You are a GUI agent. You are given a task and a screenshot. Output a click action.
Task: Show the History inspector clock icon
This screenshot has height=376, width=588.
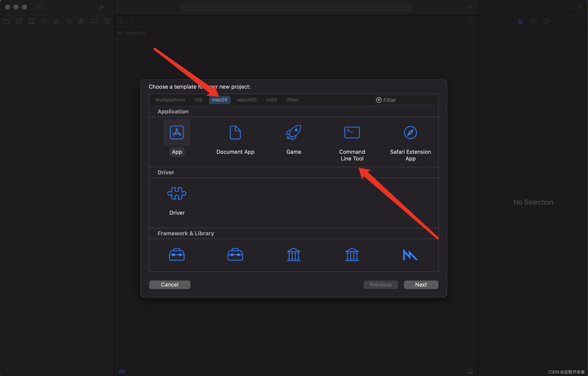click(x=533, y=21)
